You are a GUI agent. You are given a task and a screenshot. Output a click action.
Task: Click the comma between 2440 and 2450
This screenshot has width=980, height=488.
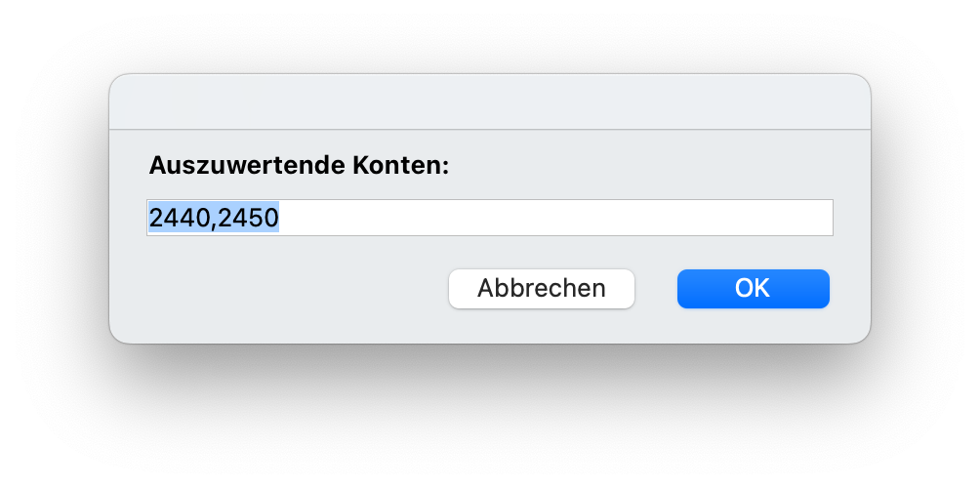click(215, 220)
